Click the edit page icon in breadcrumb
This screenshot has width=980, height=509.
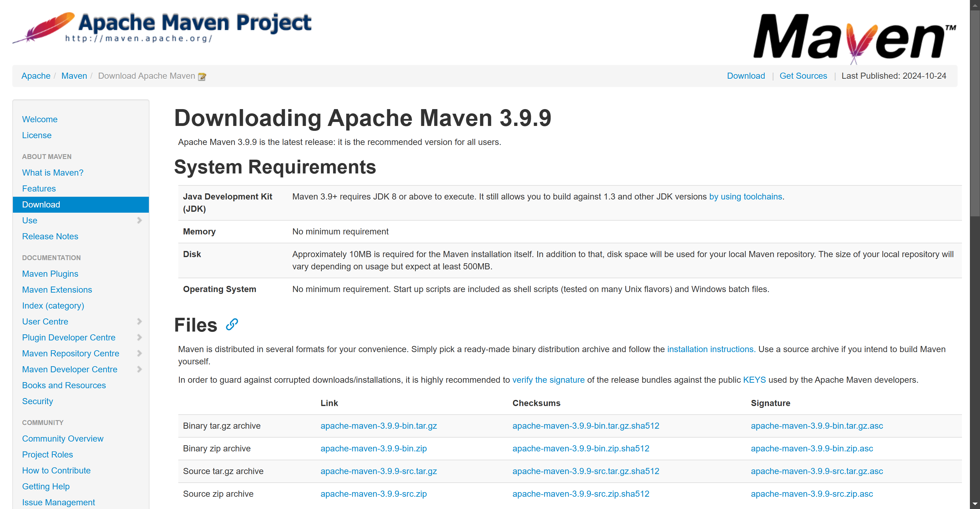[x=202, y=77]
